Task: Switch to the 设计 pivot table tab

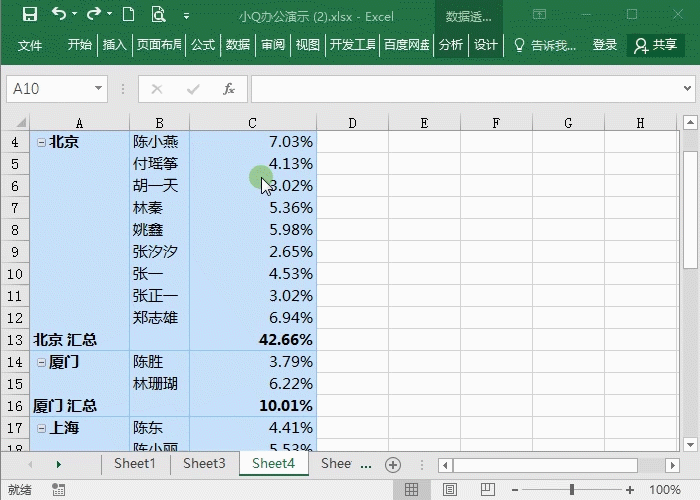Action: 486,45
